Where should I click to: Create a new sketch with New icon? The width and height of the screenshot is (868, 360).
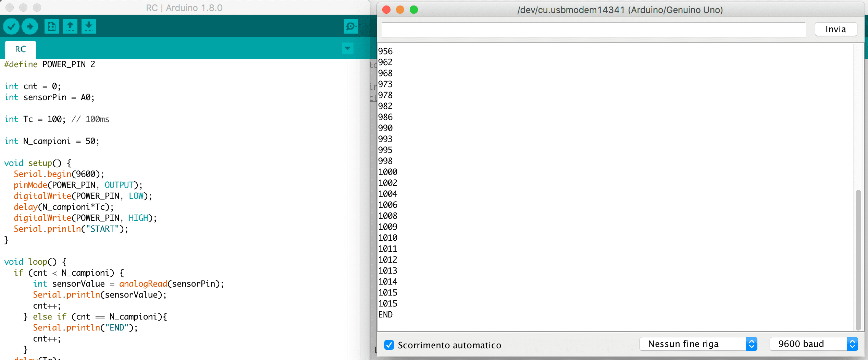click(52, 26)
